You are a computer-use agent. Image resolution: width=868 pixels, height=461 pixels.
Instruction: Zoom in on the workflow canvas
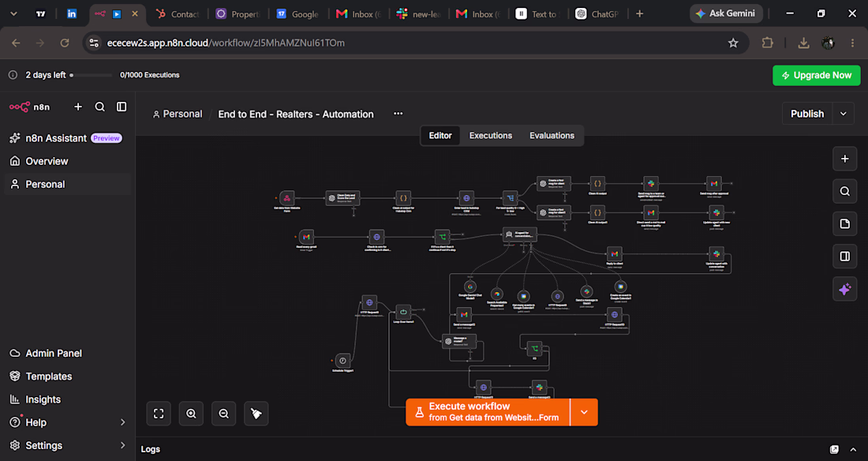pos(191,414)
